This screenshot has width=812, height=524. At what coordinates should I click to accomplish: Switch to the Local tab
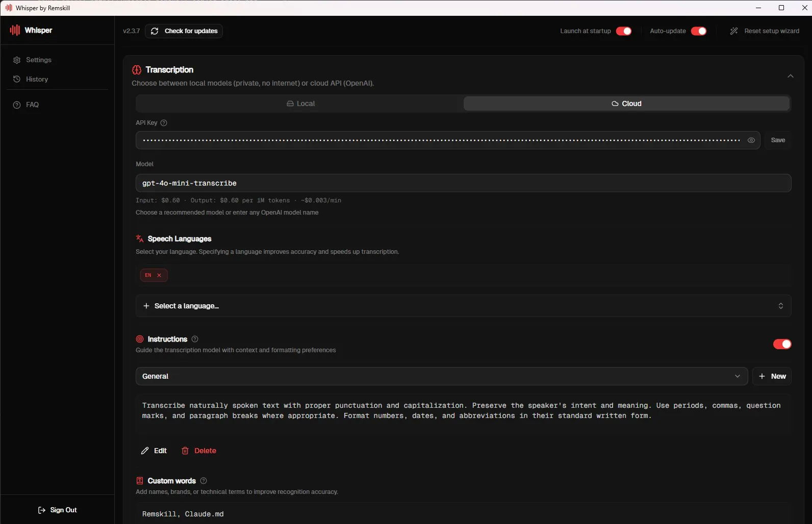[x=300, y=103]
